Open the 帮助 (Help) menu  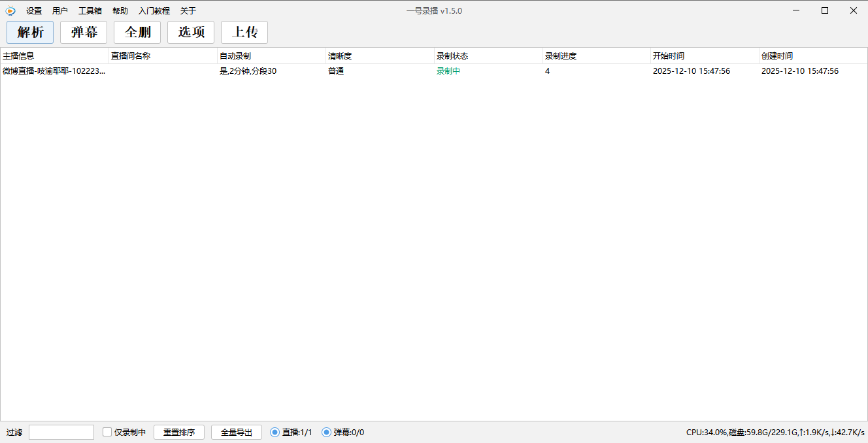pos(120,10)
